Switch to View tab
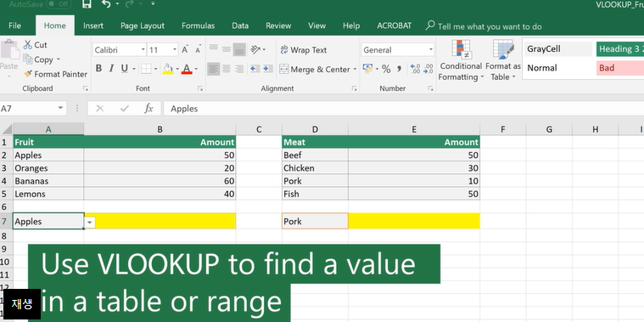The width and height of the screenshot is (644, 322). point(316,25)
